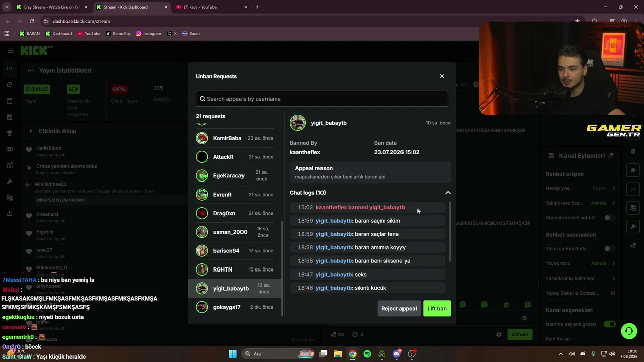Click the Kick logo
The height and width of the screenshot is (362, 644).
coord(36,50)
